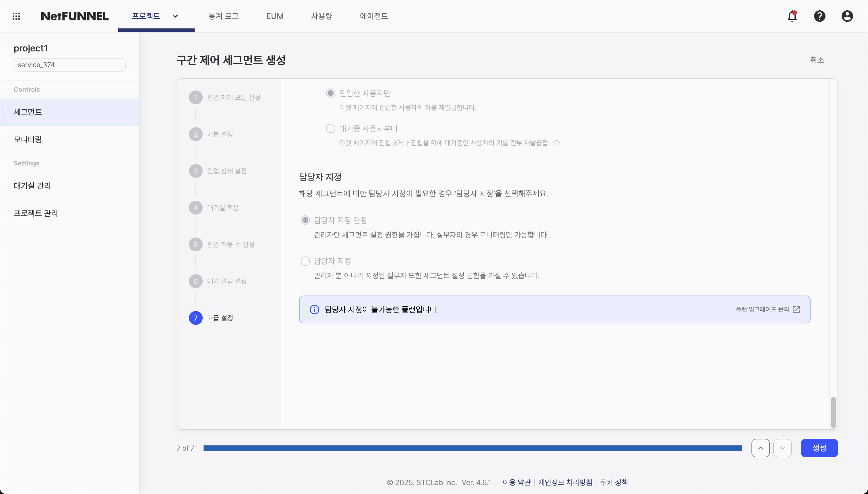Open the help icon
Image resolution: width=868 pixels, height=494 pixels.
point(819,16)
